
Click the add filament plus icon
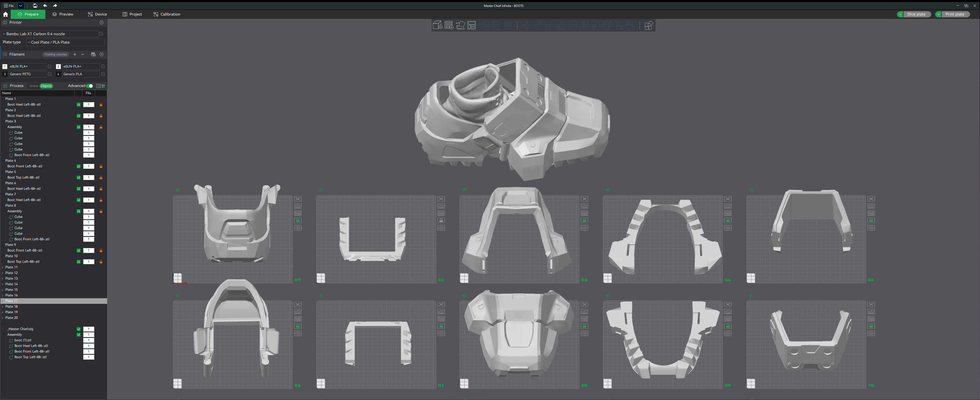(74, 54)
